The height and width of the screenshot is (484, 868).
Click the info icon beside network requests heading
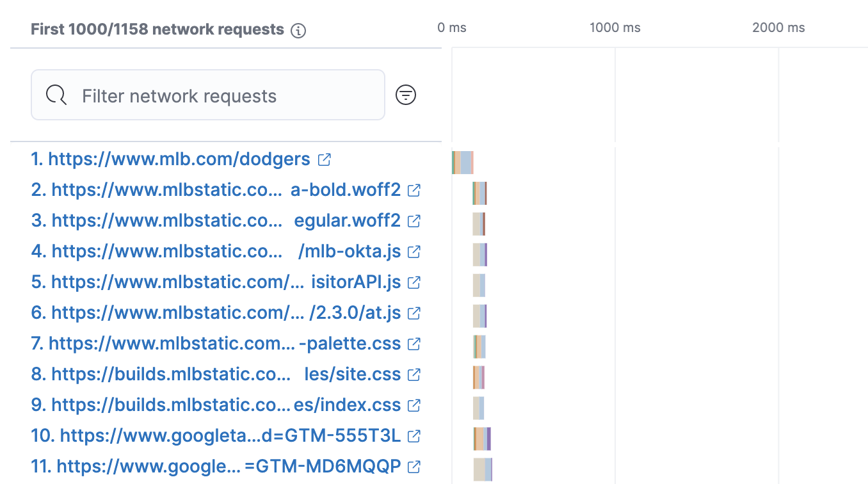coord(298,30)
